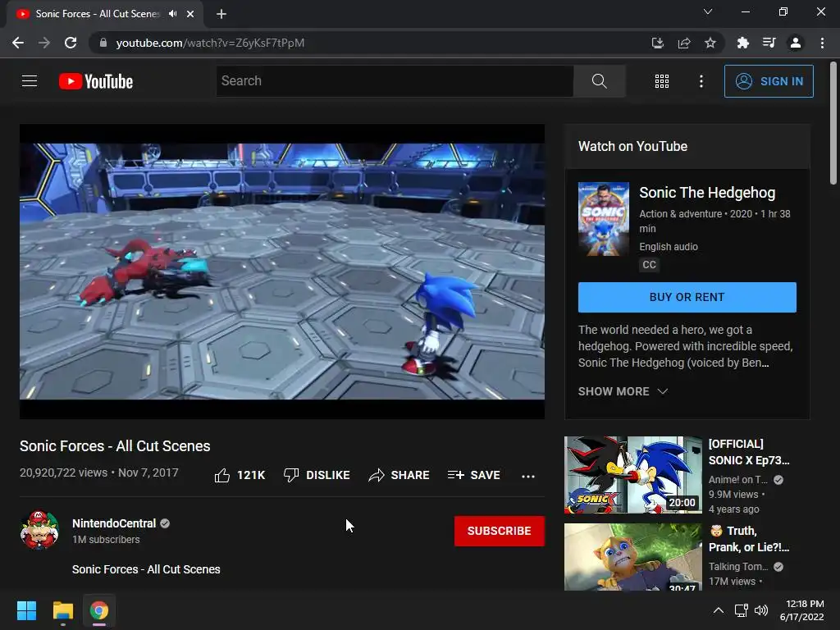Click the browser forward arrow
The image size is (840, 630).
coord(44,43)
